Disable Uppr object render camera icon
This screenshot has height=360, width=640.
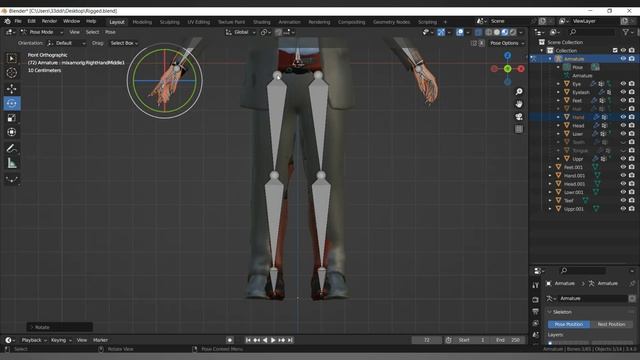tap(632, 159)
